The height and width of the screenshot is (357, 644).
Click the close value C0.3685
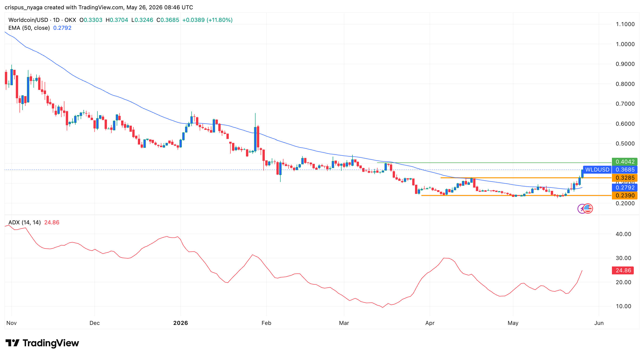(x=168, y=20)
